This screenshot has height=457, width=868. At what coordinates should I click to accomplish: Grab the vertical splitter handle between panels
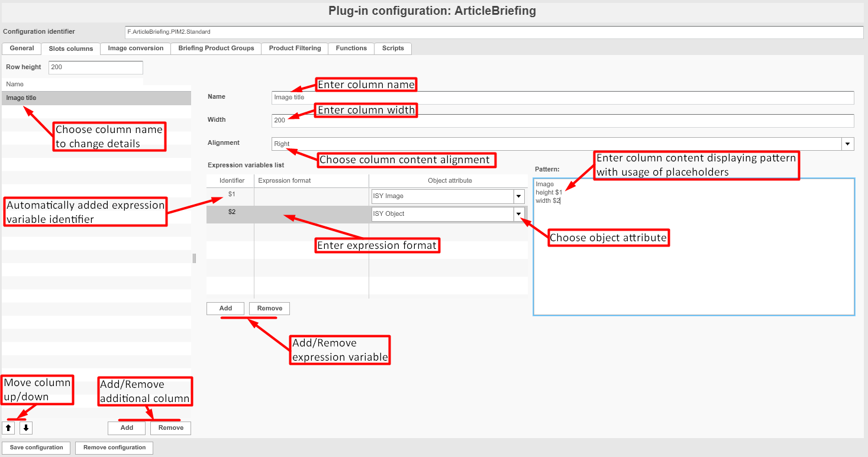point(194,258)
